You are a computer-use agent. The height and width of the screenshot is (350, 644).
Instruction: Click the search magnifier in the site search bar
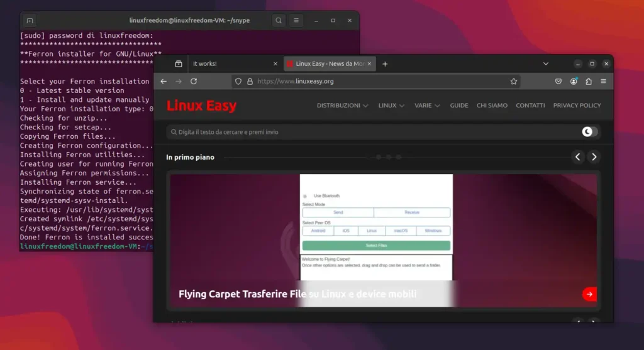(x=174, y=132)
